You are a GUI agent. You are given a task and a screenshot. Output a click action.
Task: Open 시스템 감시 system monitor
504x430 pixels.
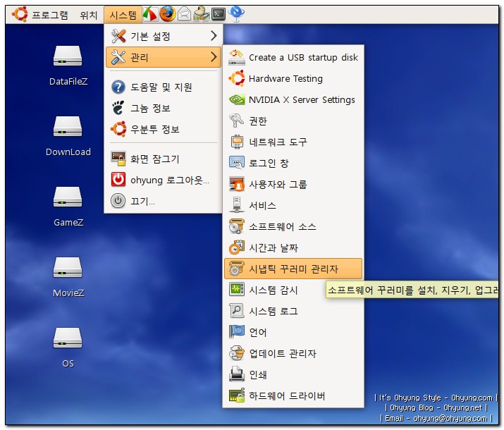[293, 290]
